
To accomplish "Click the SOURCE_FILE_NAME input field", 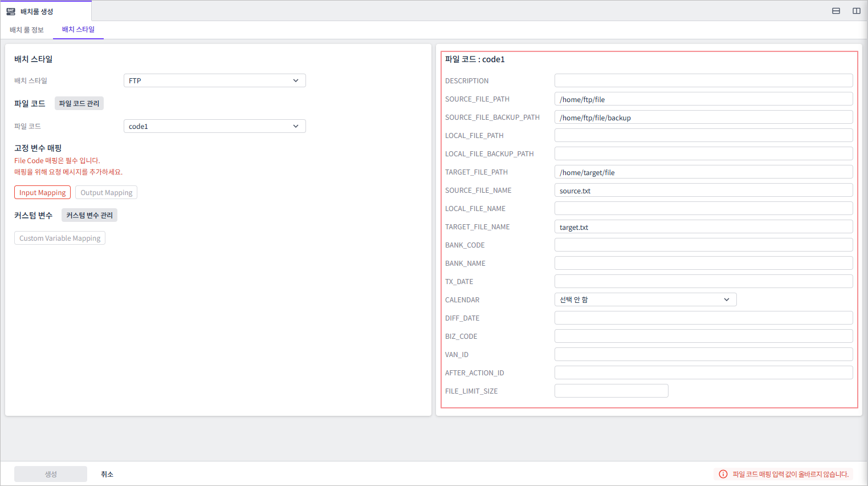I will tap(704, 190).
